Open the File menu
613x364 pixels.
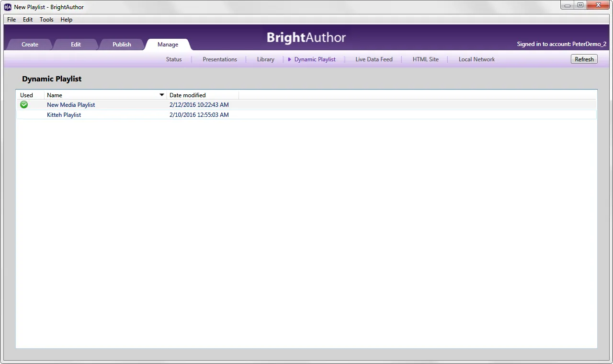(x=11, y=20)
